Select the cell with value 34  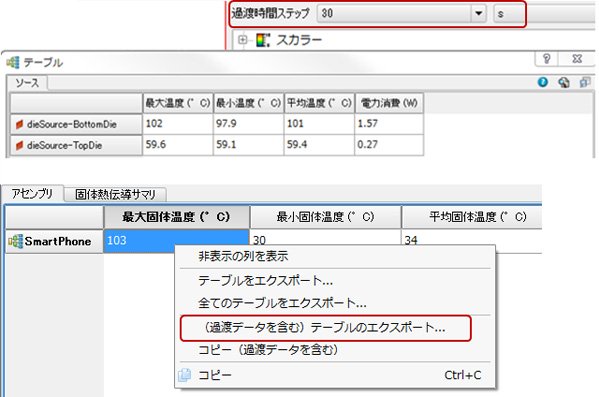tap(472, 240)
